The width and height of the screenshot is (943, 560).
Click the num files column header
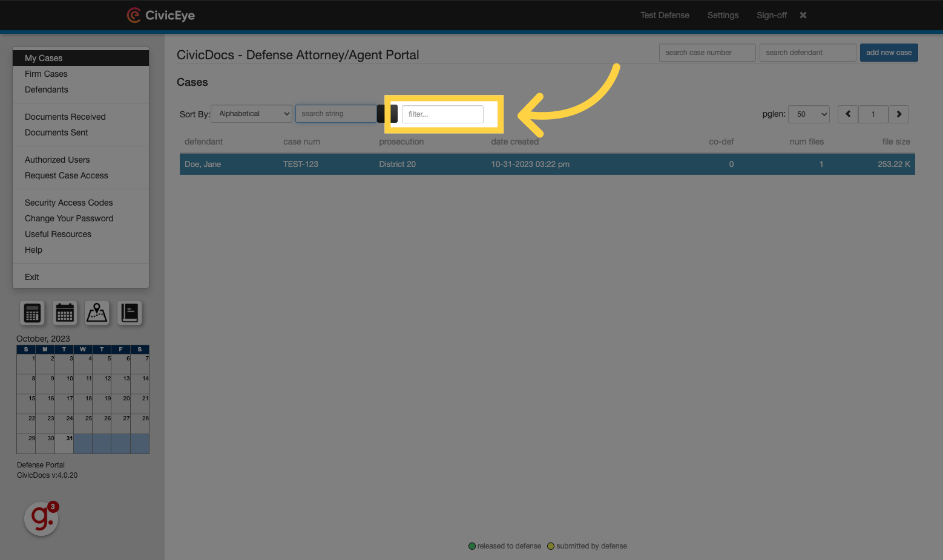pyautogui.click(x=806, y=142)
